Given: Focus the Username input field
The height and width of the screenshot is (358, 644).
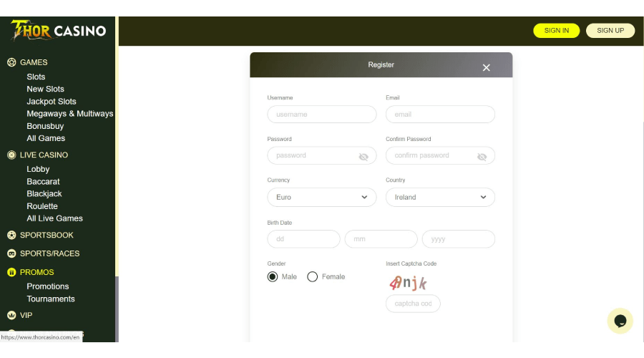Looking at the screenshot, I should [x=321, y=115].
